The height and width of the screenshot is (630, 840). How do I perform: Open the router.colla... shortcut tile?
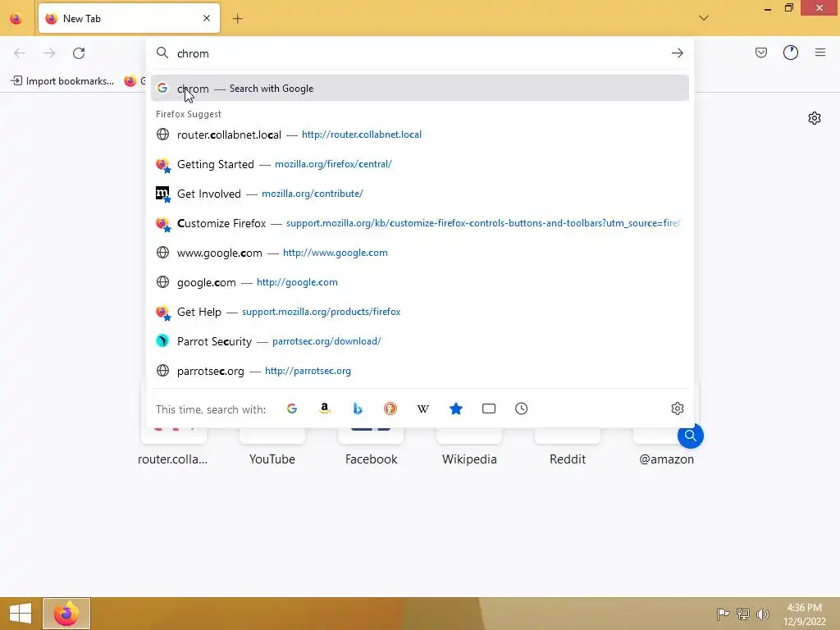coord(173,447)
